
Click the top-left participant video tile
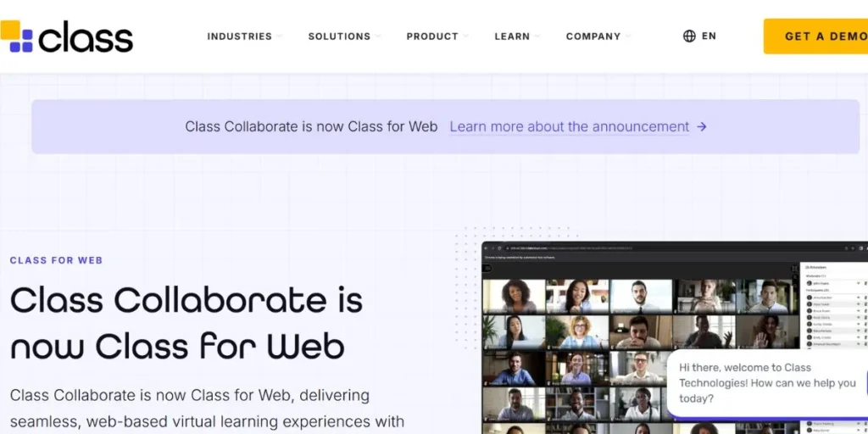[x=514, y=296]
